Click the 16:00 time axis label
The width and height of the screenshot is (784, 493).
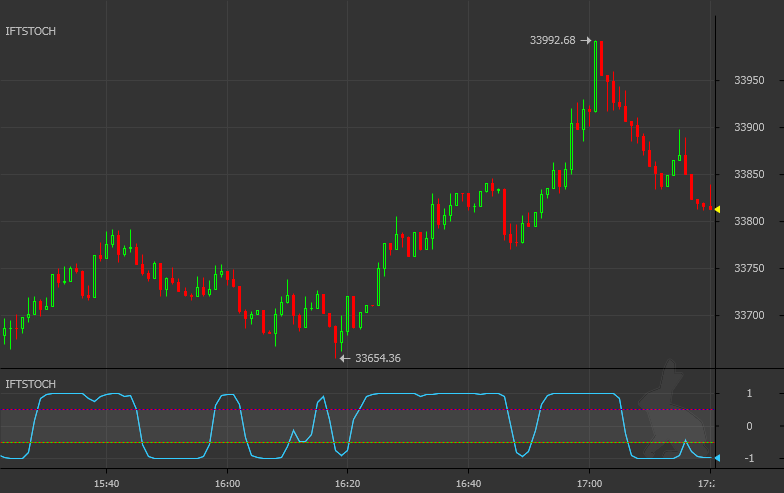click(228, 484)
